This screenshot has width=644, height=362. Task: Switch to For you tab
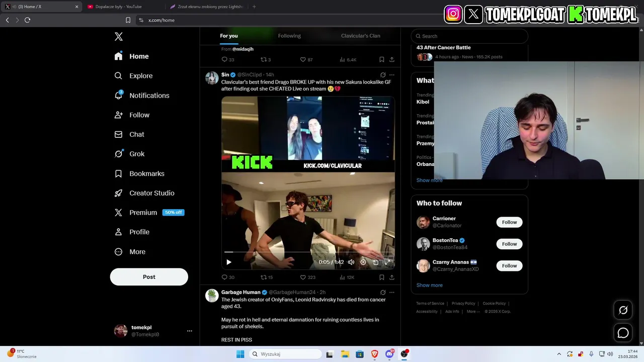coord(229,36)
